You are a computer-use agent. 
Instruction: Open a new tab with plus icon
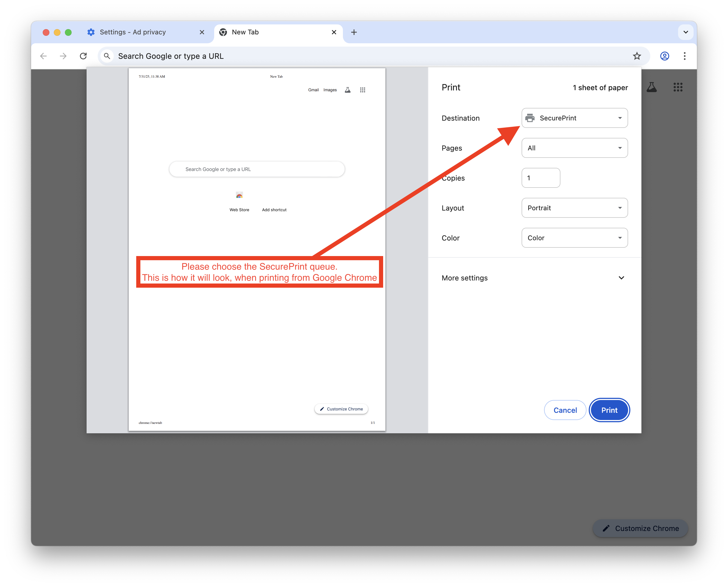point(354,32)
